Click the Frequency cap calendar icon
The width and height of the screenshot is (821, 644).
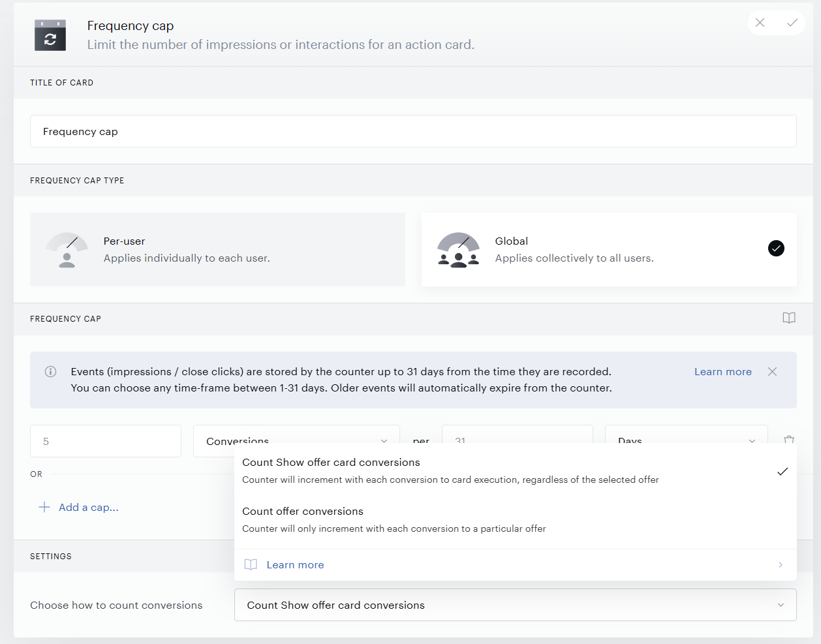pyautogui.click(x=50, y=35)
